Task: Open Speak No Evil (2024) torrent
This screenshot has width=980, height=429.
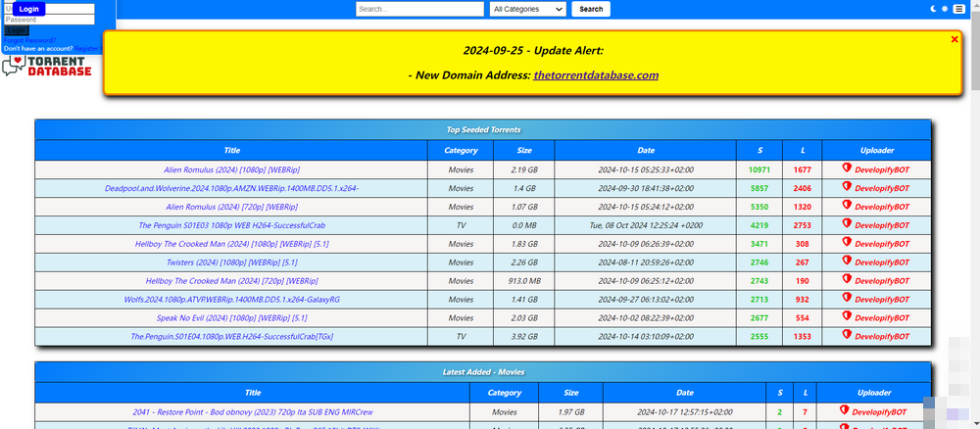Action: coord(232,318)
